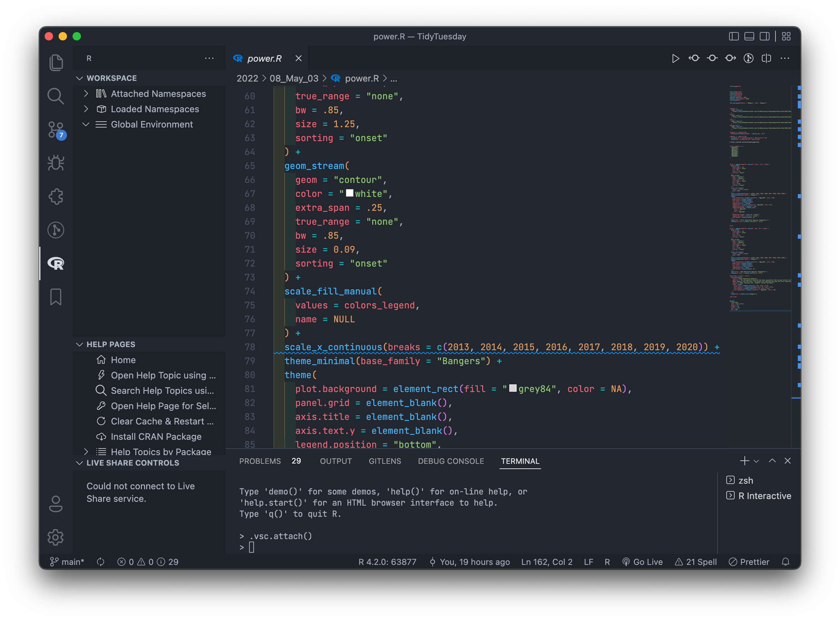This screenshot has height=621, width=840.
Task: Open the Extensions view icon
Action: pyautogui.click(x=56, y=196)
